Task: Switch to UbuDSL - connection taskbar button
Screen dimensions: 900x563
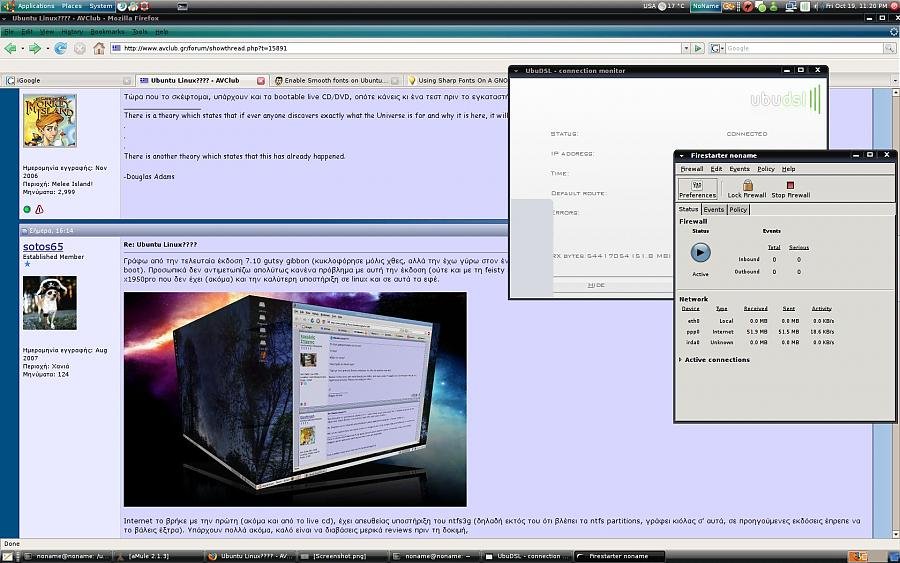Action: point(526,556)
